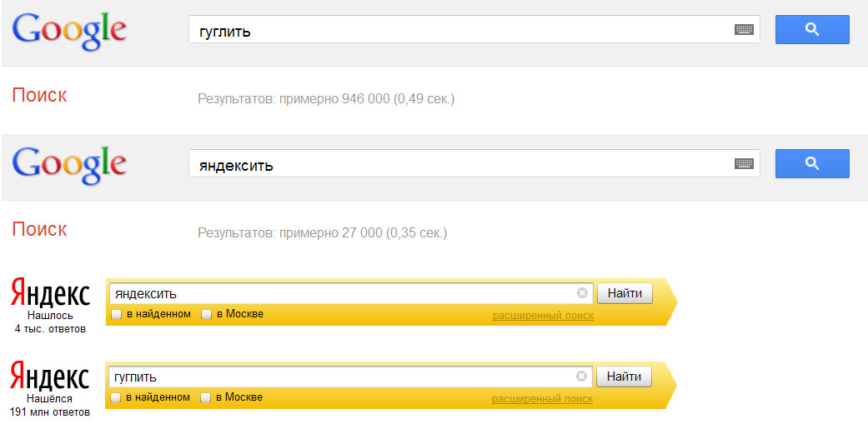Enable 'в найденном' checkbox under Yandex 'яндексить' query
This screenshot has height=424, width=868.
coord(116,315)
